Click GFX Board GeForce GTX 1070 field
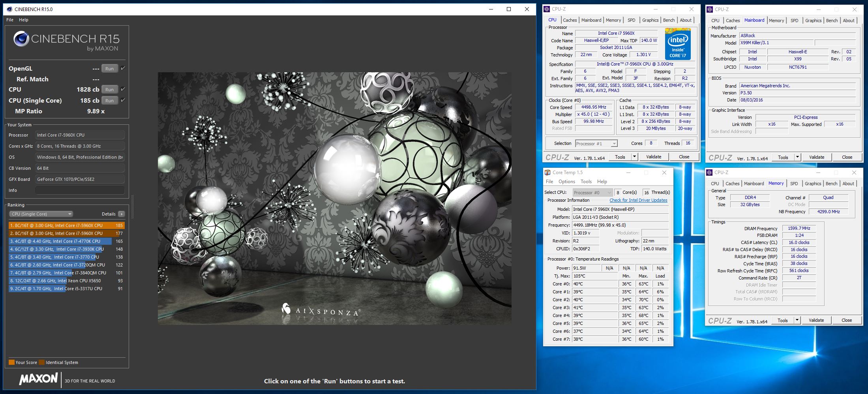This screenshot has height=394, width=868. [80, 179]
